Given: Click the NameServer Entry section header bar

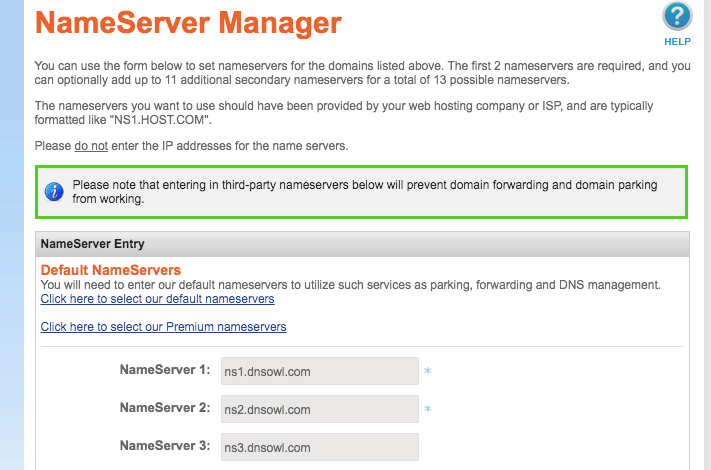Looking at the screenshot, I should pos(361,243).
